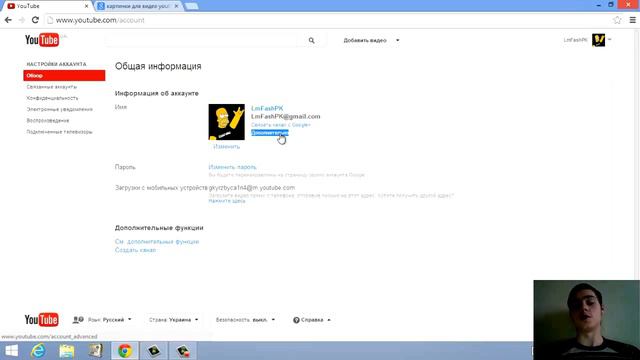Image resolution: width=640 pixels, height=360 pixels.
Task: Click the LmFashPK@gmail.com email text
Action: click(x=286, y=117)
